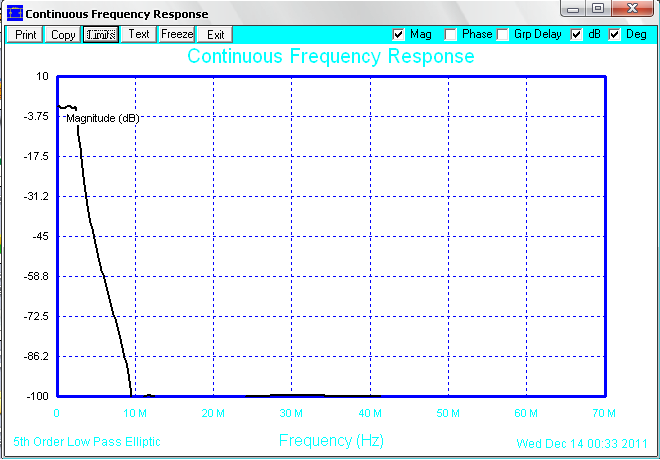This screenshot has height=460, width=660.
Task: Click the plot title 'Continuous Frequency Response'
Action: (331, 56)
